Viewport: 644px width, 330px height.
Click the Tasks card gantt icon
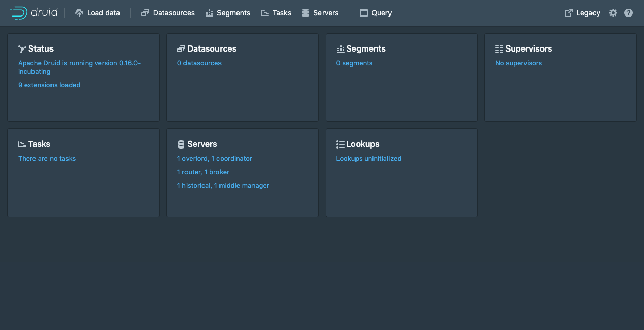(22, 144)
